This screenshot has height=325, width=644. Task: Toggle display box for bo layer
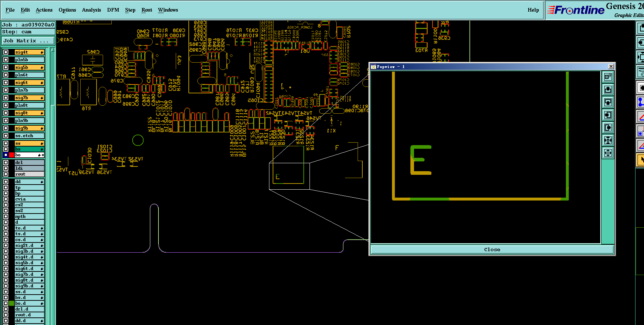[x=6, y=155]
